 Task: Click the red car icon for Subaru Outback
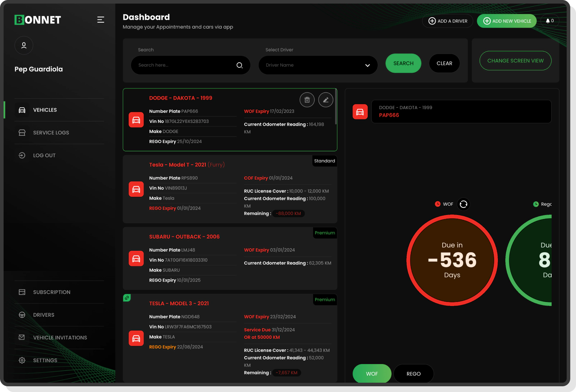click(x=136, y=258)
